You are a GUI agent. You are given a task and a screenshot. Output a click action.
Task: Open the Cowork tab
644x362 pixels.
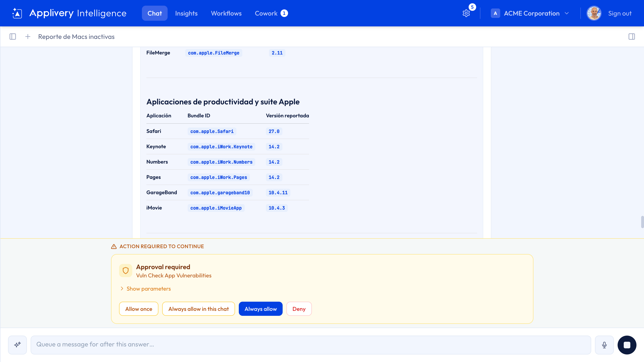pos(271,13)
